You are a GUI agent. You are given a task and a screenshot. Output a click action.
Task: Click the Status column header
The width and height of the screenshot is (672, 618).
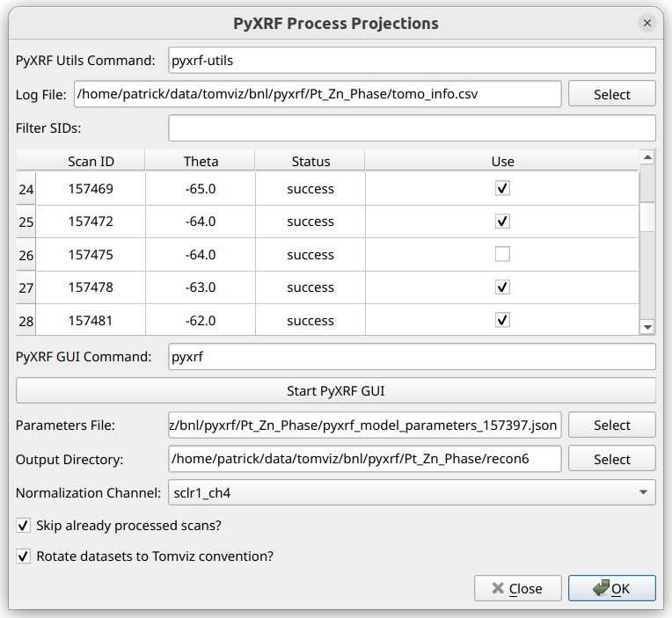[310, 161]
